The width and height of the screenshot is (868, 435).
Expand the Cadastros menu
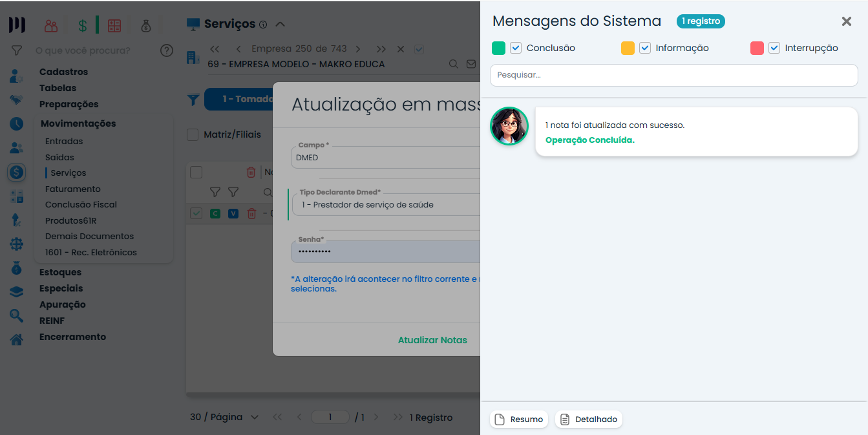click(63, 72)
